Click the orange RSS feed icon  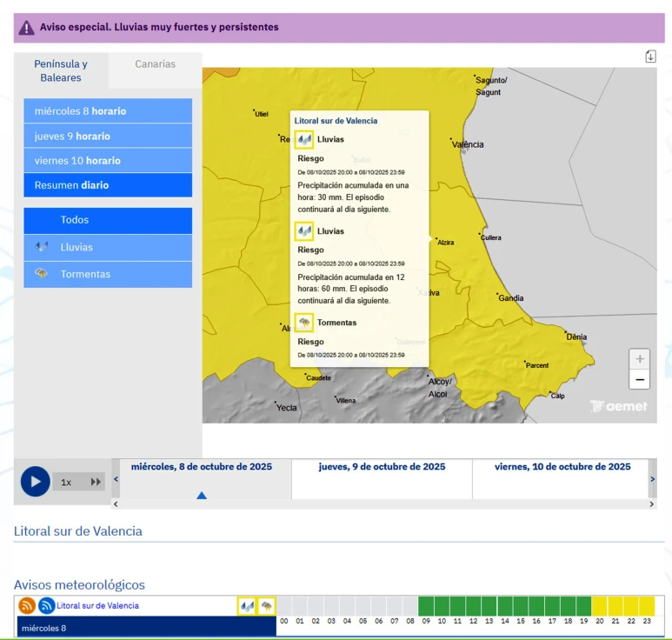point(27,606)
